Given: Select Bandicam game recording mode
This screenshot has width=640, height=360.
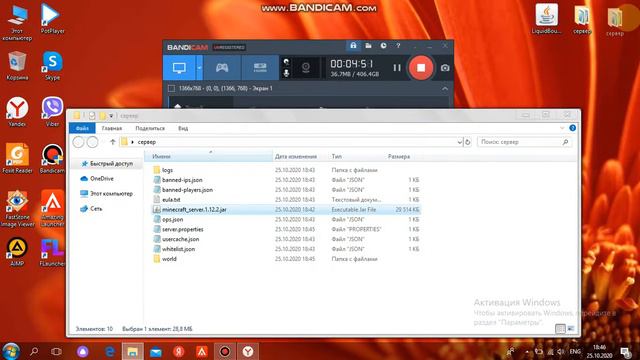Looking at the screenshot, I should tap(222, 68).
